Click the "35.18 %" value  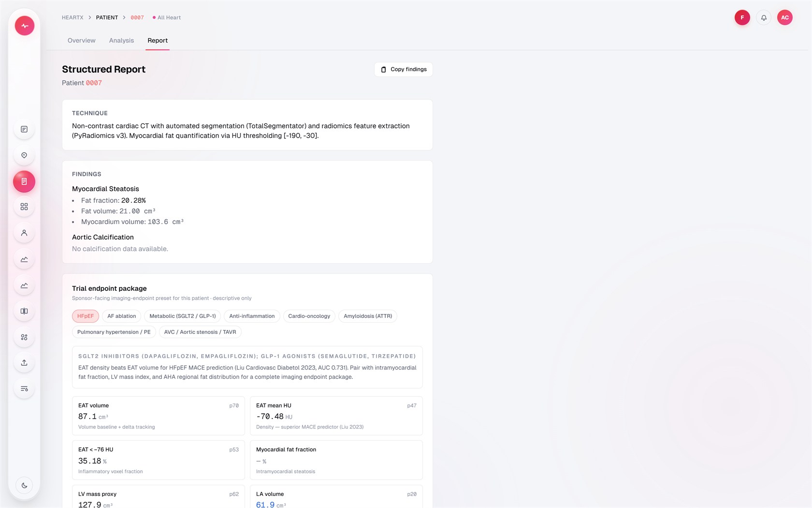click(x=92, y=461)
